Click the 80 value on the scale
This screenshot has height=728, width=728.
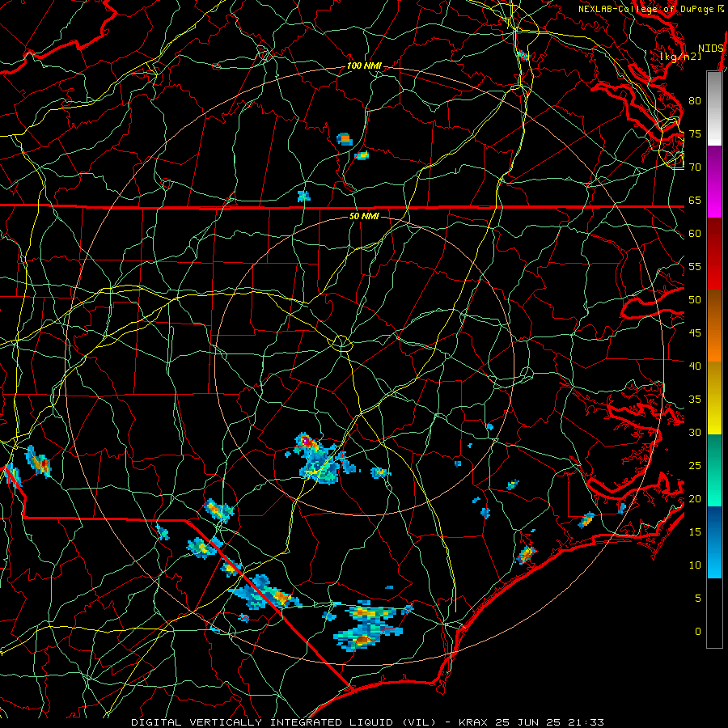tap(695, 101)
